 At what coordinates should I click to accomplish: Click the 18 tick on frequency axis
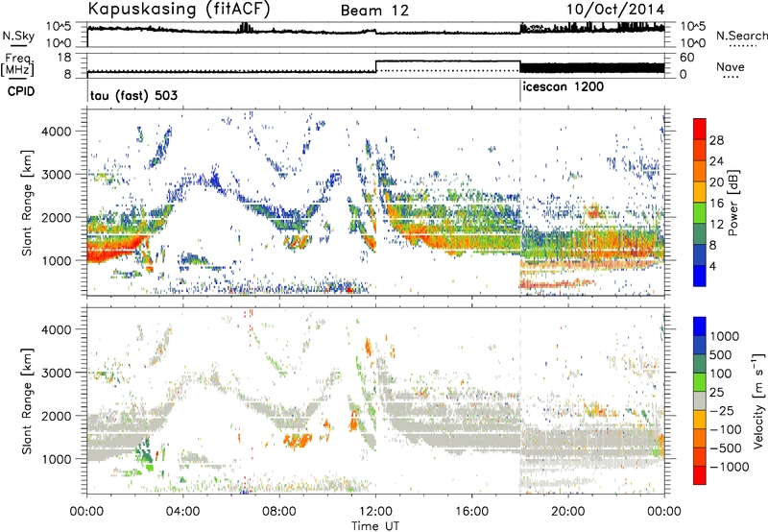pos(64,58)
